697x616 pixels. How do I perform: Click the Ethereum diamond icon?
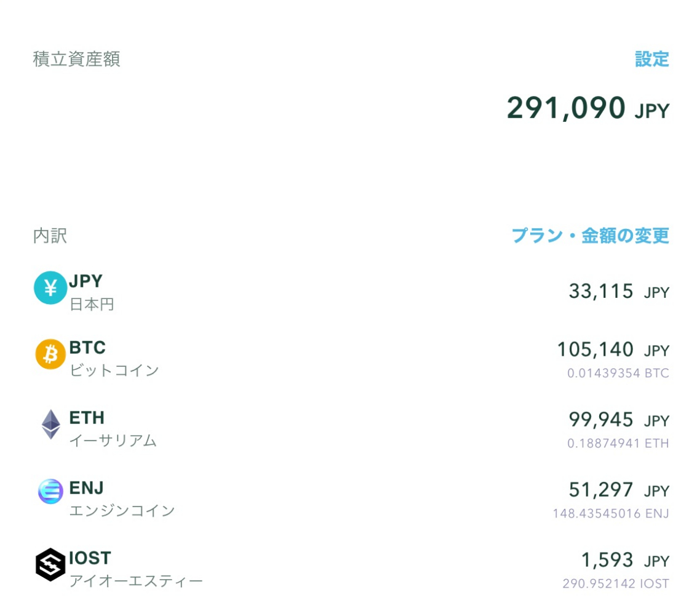[50, 425]
